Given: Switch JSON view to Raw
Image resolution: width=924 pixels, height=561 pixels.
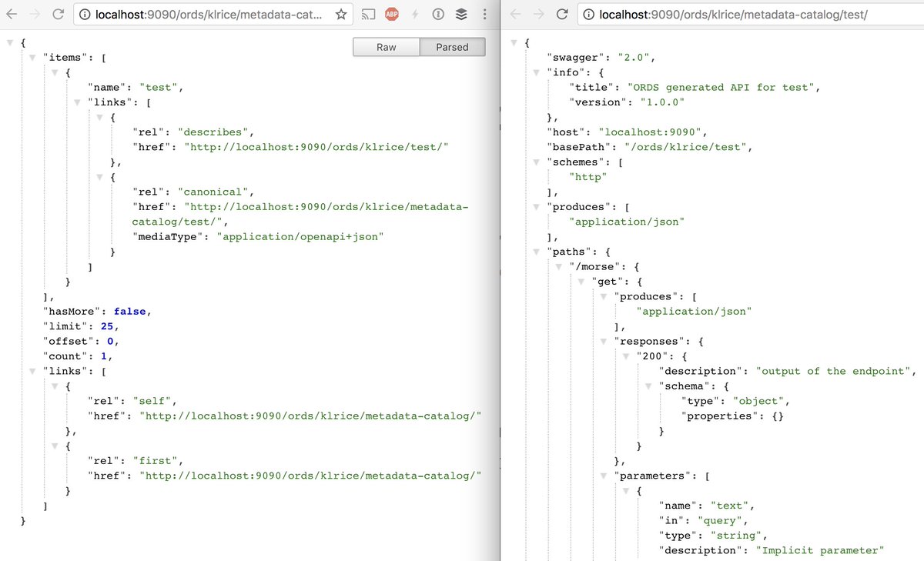Looking at the screenshot, I should pos(387,47).
